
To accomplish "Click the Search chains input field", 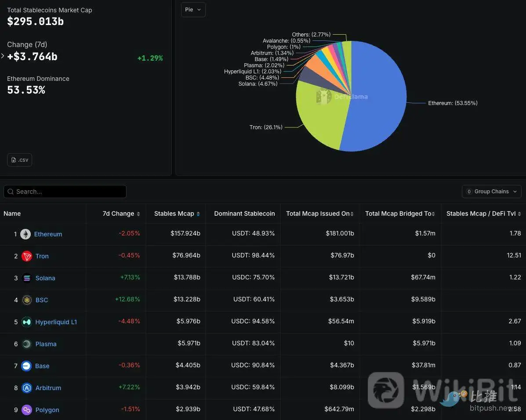I will pos(65,192).
